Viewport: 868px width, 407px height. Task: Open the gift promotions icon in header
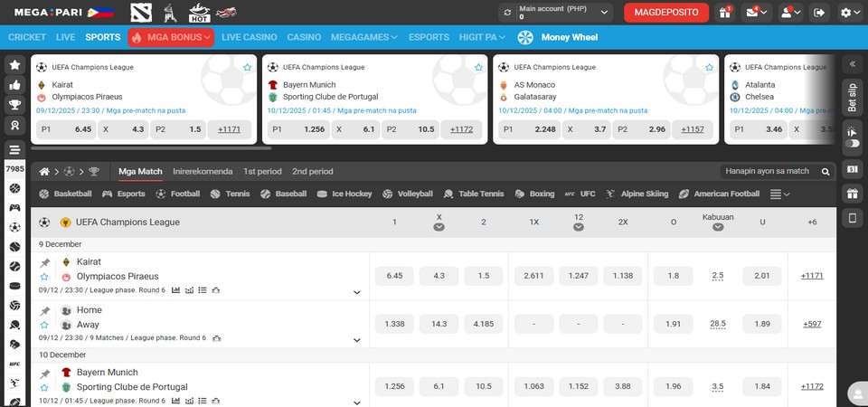click(x=724, y=12)
